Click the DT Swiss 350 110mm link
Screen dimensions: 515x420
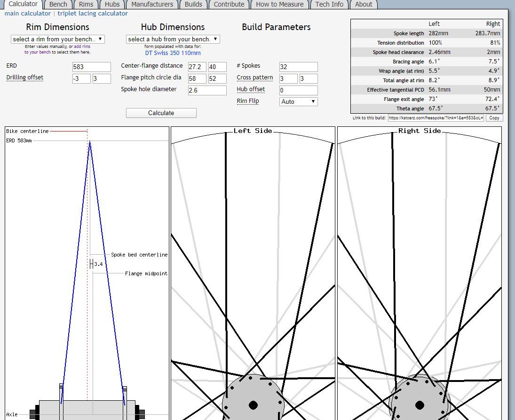[x=173, y=53]
